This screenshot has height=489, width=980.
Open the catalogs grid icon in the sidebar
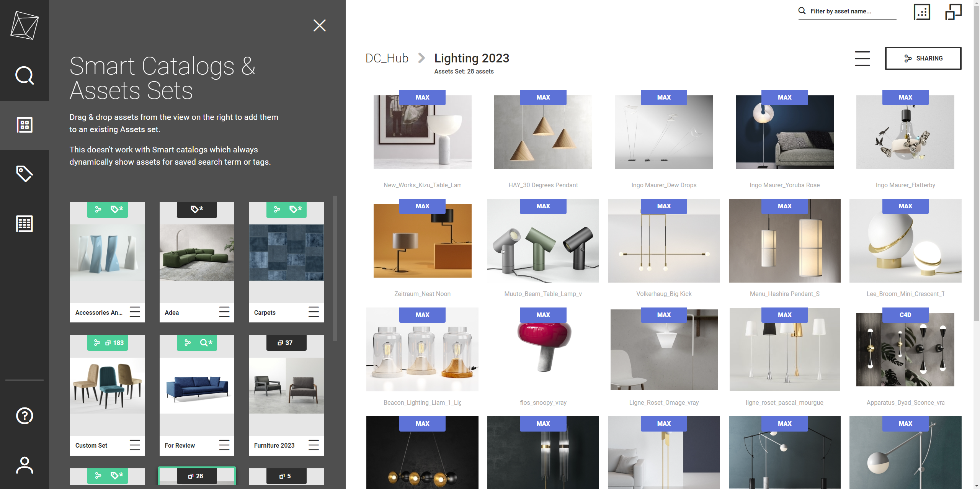(24, 125)
